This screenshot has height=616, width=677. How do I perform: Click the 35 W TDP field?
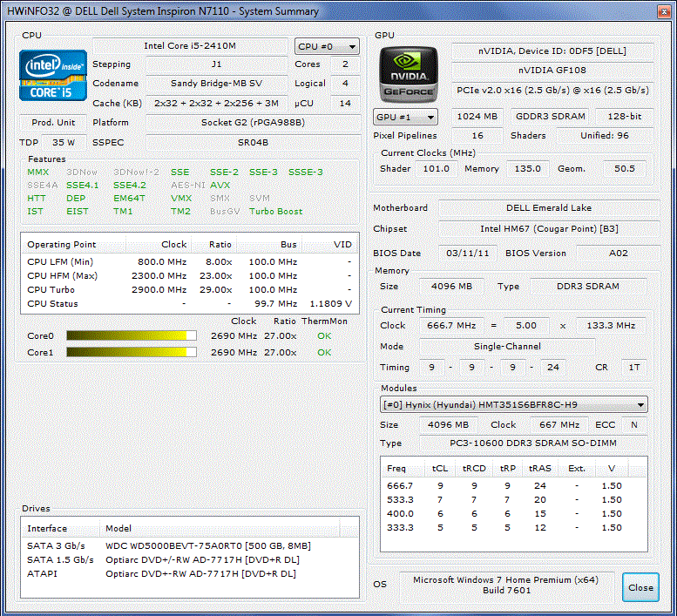tap(64, 142)
